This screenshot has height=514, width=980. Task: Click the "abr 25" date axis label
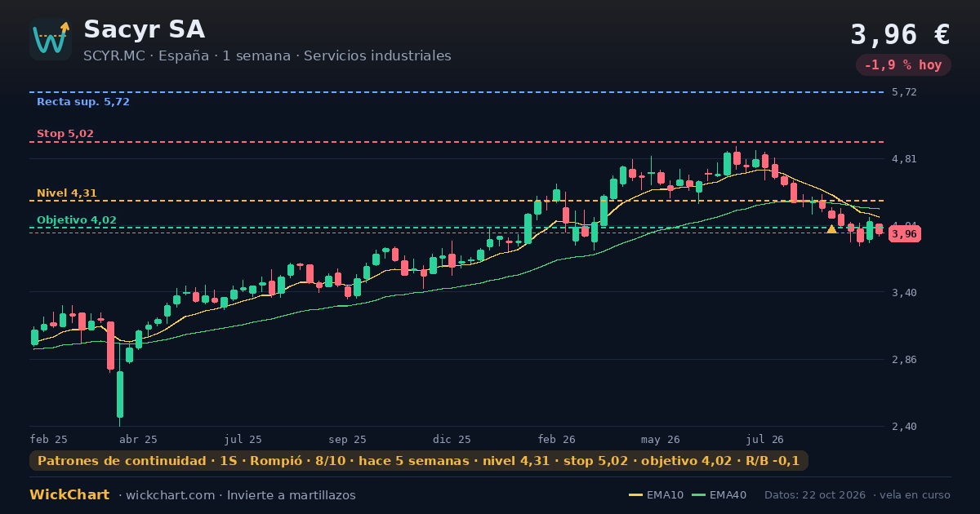[x=139, y=439]
